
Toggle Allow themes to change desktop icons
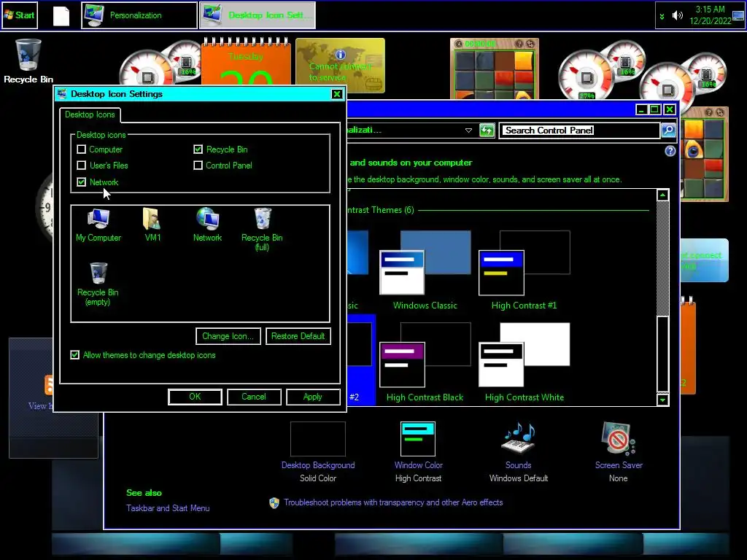(75, 355)
